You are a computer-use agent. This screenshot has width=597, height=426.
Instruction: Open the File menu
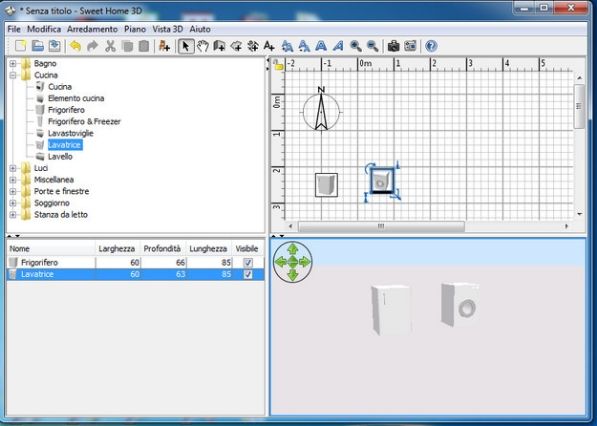point(14,29)
